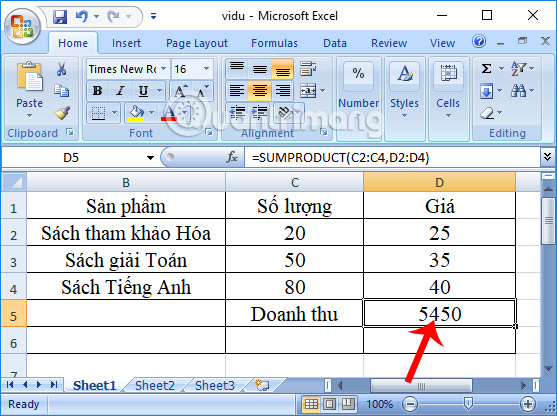Switch to the Page Layout tab
Image resolution: width=557 pixels, height=416 pixels.
(197, 43)
